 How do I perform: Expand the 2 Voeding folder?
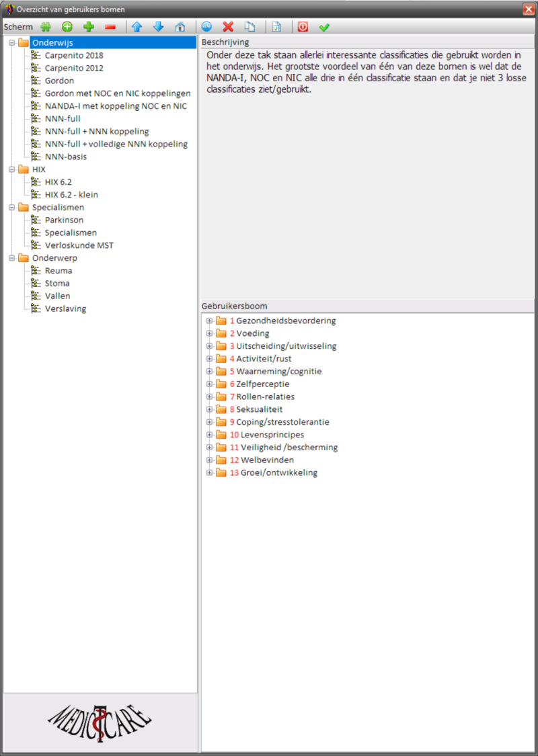210,333
